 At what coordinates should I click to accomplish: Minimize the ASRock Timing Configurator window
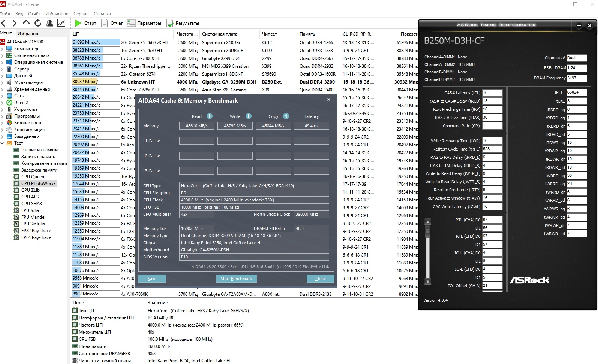coord(579,26)
